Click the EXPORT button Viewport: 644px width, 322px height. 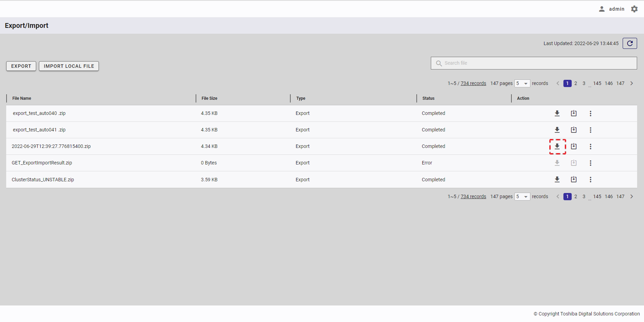(21, 66)
